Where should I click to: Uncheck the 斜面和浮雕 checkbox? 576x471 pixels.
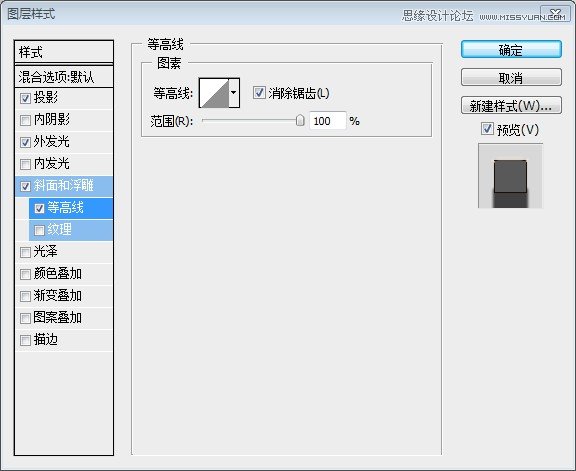tap(25, 187)
